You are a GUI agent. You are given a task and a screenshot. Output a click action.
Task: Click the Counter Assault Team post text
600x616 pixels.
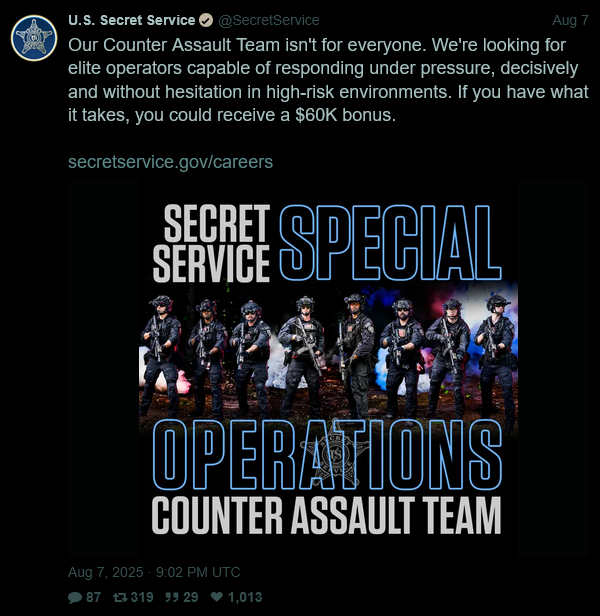328,80
